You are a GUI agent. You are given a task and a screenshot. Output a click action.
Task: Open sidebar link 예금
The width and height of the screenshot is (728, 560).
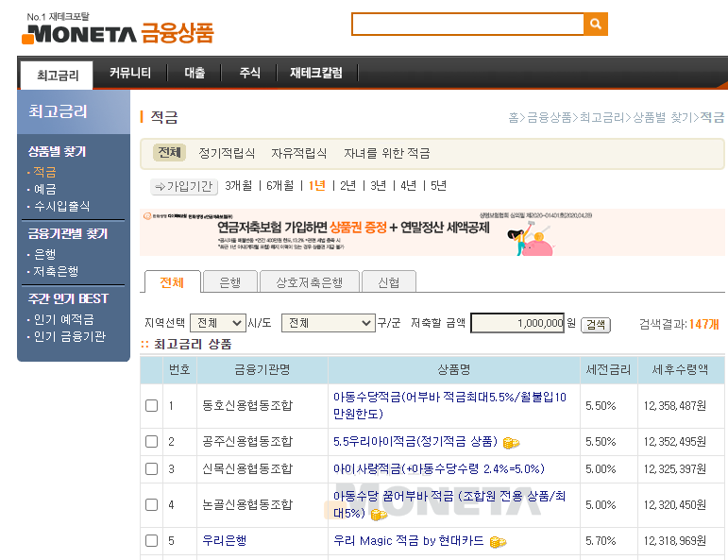point(44,189)
